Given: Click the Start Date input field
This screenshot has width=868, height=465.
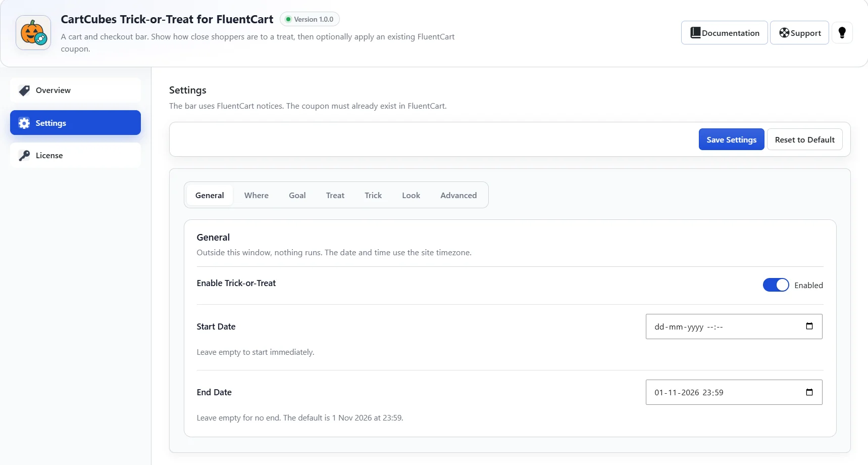Looking at the screenshot, I should coord(734,327).
